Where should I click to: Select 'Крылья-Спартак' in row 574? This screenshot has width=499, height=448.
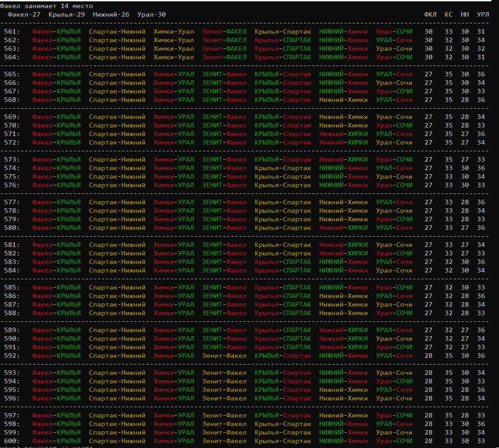tap(283, 168)
